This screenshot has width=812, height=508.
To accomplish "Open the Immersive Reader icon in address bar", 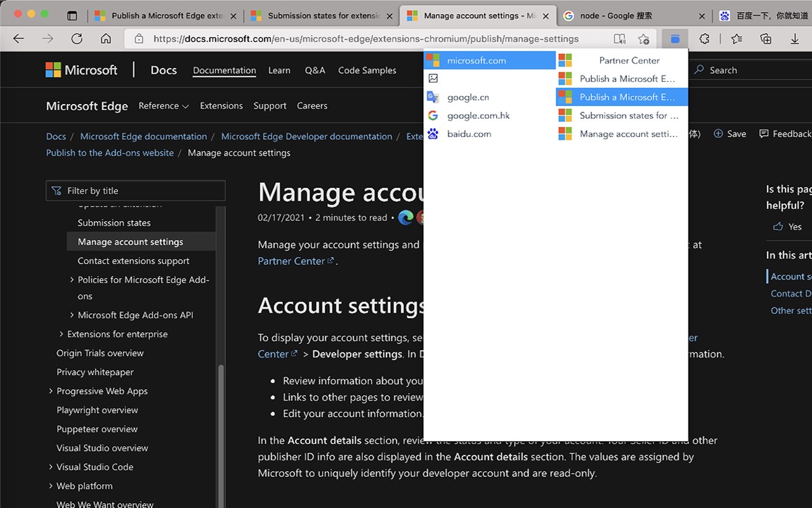I will tap(620, 39).
